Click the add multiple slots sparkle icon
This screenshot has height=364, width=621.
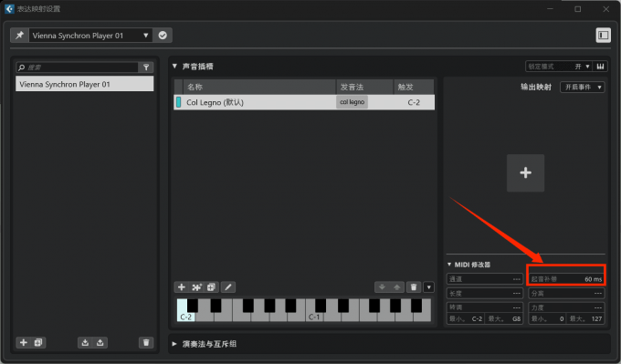point(196,287)
